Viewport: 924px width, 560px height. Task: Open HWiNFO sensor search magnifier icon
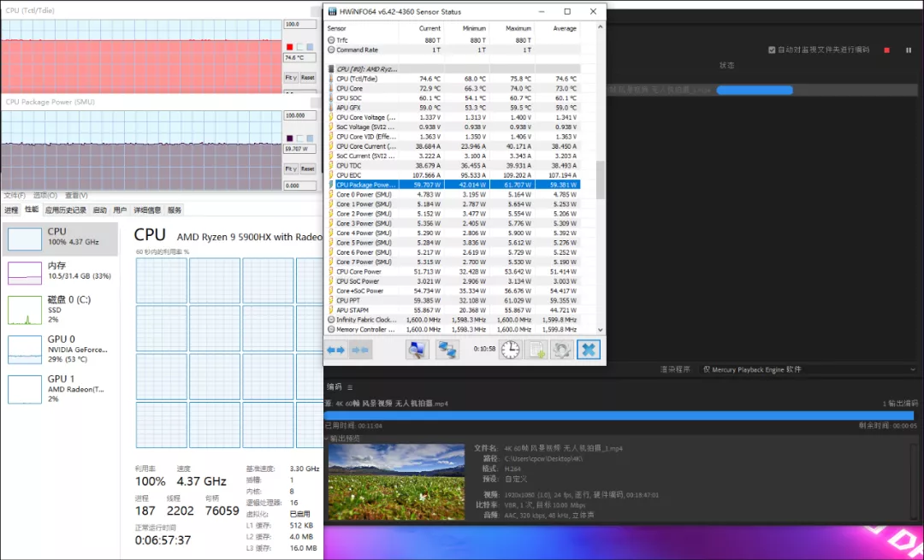[x=417, y=350]
